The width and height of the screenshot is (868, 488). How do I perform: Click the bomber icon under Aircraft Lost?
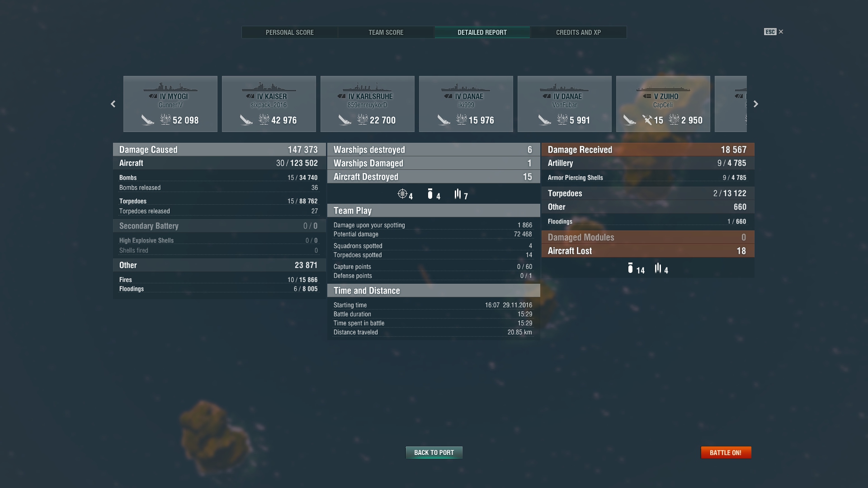pyautogui.click(x=630, y=268)
